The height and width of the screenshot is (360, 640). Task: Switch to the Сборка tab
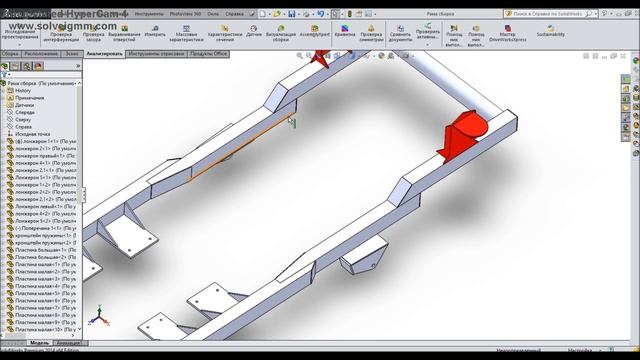[x=10, y=54]
